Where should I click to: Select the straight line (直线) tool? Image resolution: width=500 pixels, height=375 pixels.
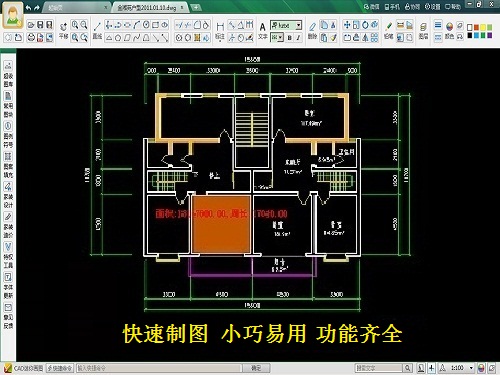pos(97,30)
